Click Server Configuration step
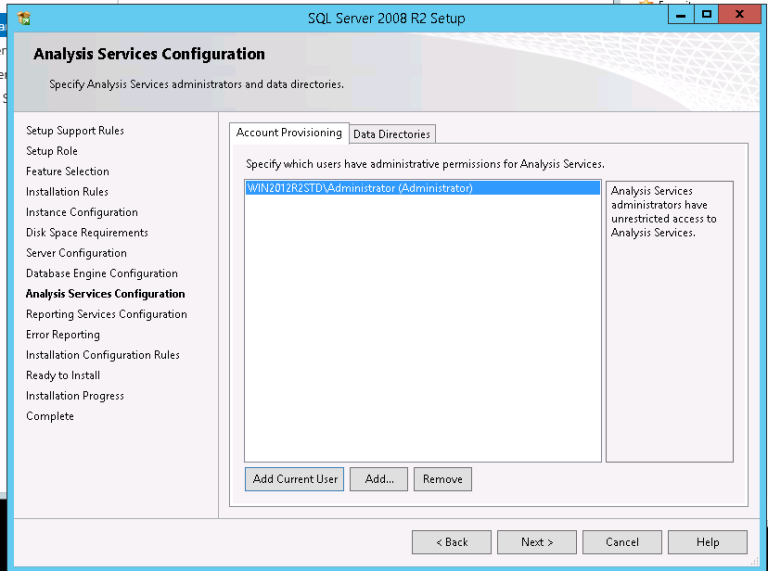768x571 pixels. 76,253
